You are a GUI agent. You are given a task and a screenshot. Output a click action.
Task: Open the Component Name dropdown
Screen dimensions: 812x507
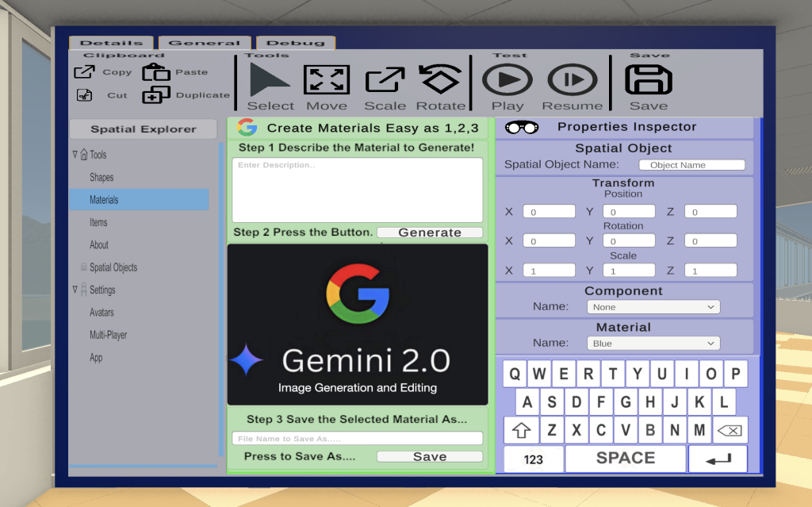pyautogui.click(x=653, y=307)
